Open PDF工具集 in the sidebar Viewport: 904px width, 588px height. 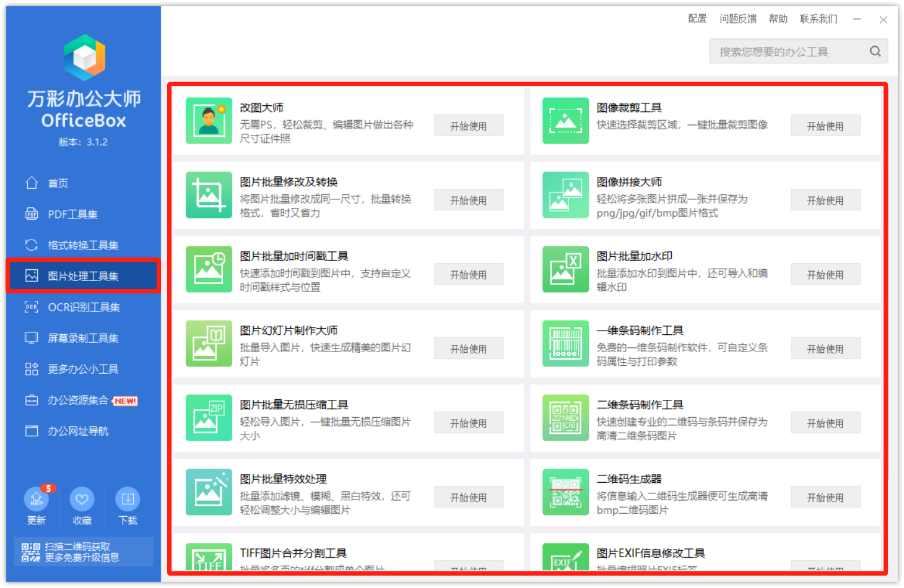point(83,214)
